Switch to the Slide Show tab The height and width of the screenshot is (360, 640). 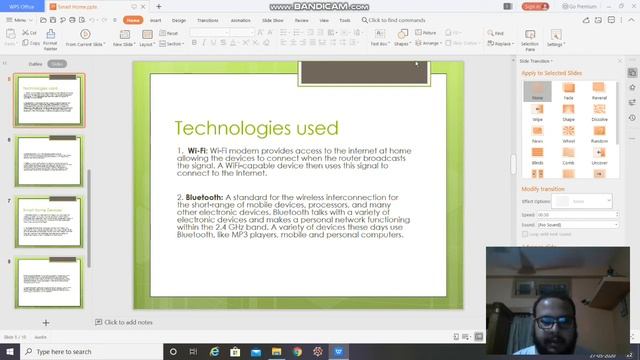coord(273,20)
